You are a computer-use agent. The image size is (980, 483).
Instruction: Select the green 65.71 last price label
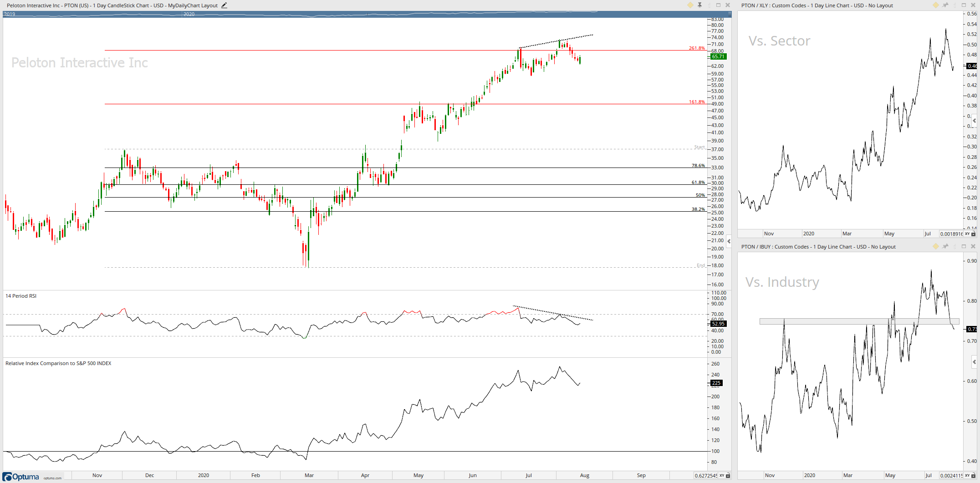coord(718,56)
